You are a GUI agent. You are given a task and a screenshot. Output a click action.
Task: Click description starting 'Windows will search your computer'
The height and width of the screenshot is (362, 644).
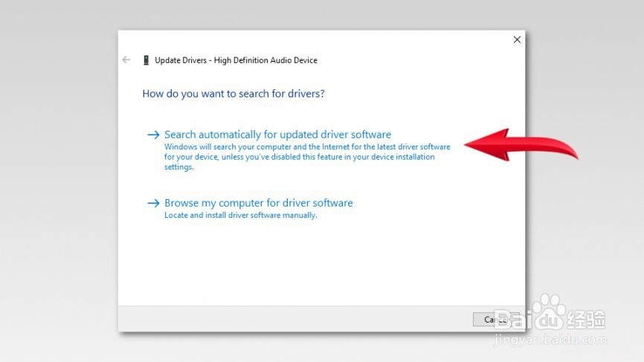(307, 157)
